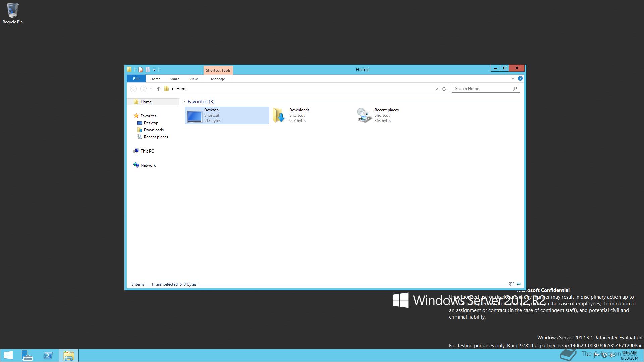Click Home in the address bar

tap(182, 89)
